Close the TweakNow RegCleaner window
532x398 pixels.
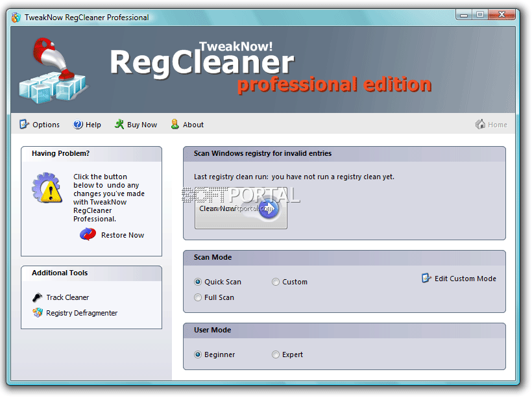pyautogui.click(x=502, y=14)
